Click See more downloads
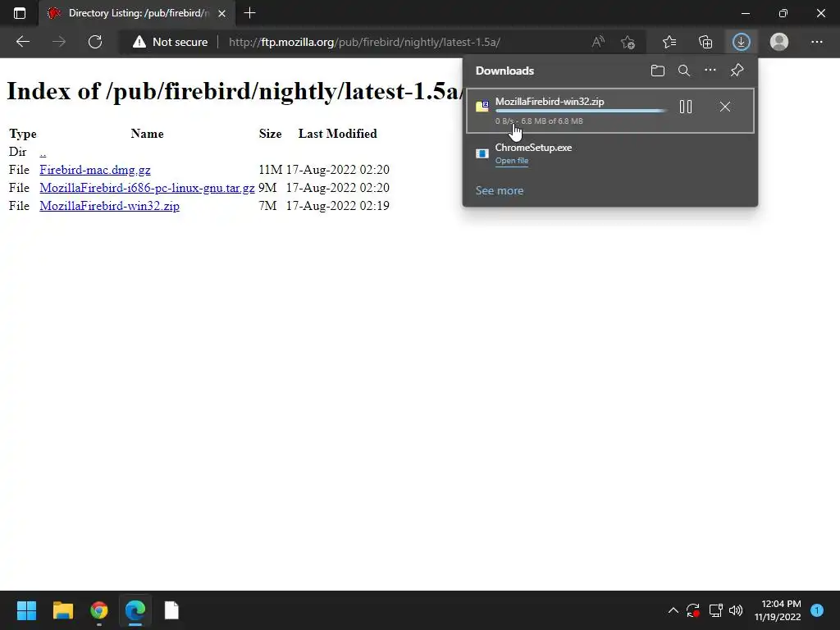Image resolution: width=840 pixels, height=630 pixels. coord(500,190)
